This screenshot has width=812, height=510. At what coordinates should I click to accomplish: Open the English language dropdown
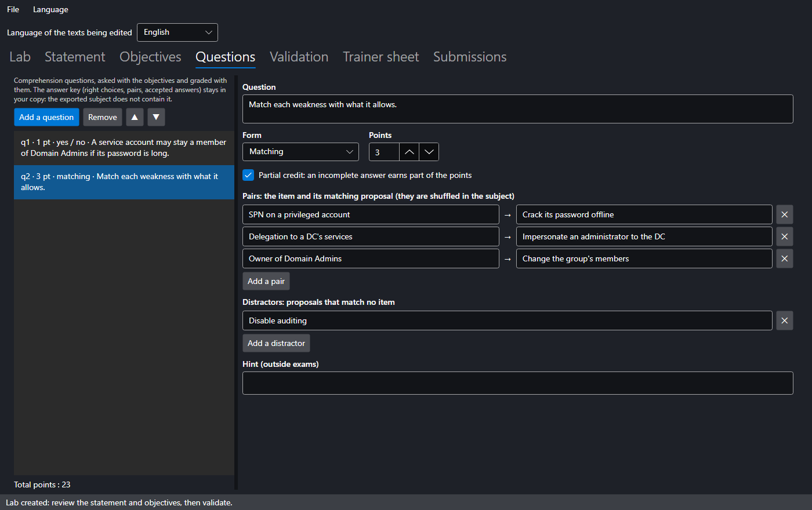tap(177, 32)
